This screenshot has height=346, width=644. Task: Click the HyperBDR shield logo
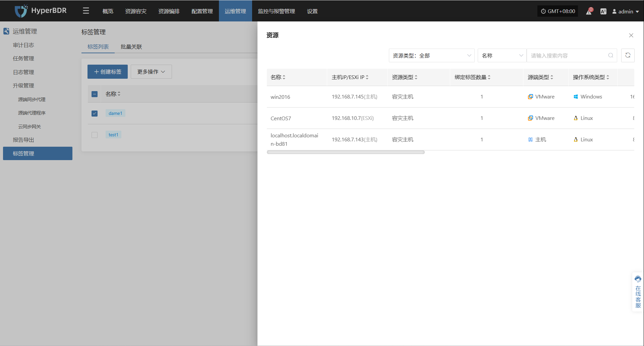[21, 11]
